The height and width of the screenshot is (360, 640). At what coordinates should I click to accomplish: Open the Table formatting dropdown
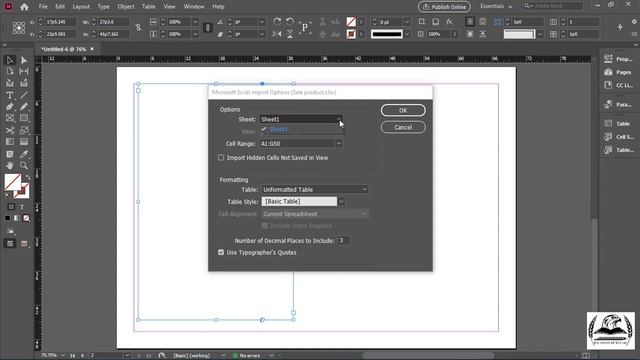point(315,189)
